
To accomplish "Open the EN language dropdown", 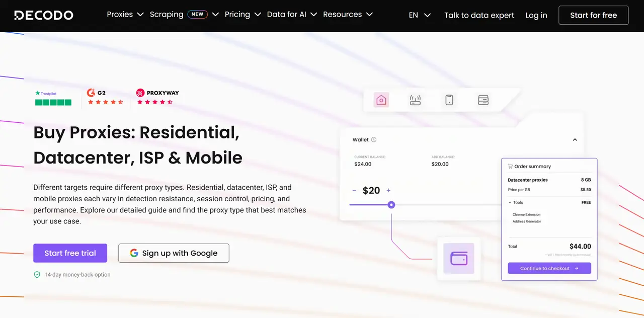I will [x=420, y=15].
